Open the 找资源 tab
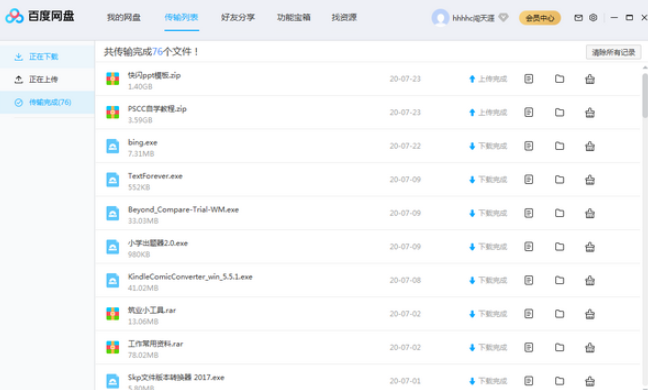The height and width of the screenshot is (390, 648). (x=344, y=17)
